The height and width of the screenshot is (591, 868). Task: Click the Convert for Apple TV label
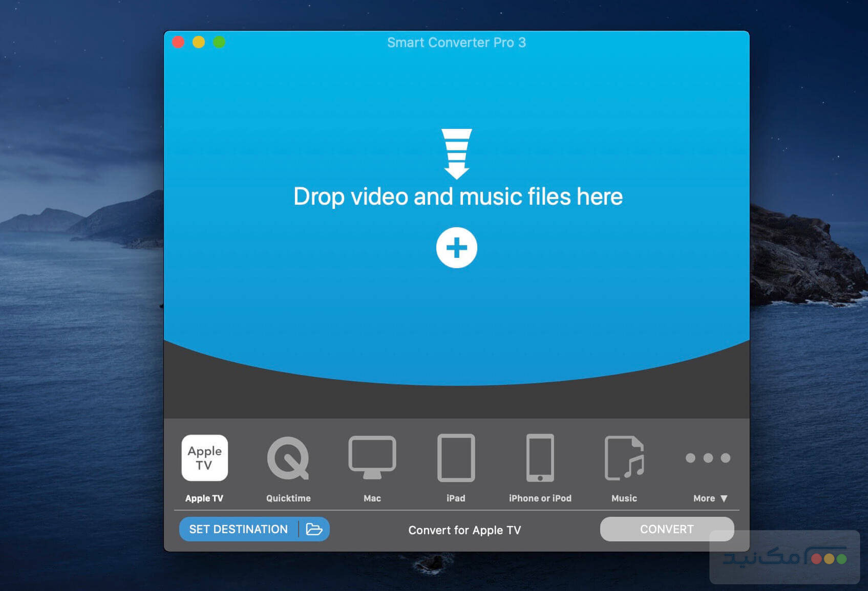(x=464, y=530)
